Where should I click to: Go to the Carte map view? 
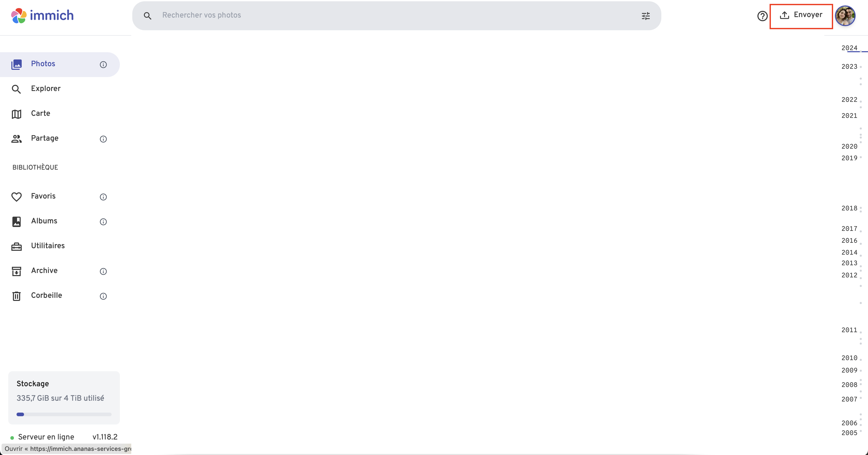[x=41, y=114]
